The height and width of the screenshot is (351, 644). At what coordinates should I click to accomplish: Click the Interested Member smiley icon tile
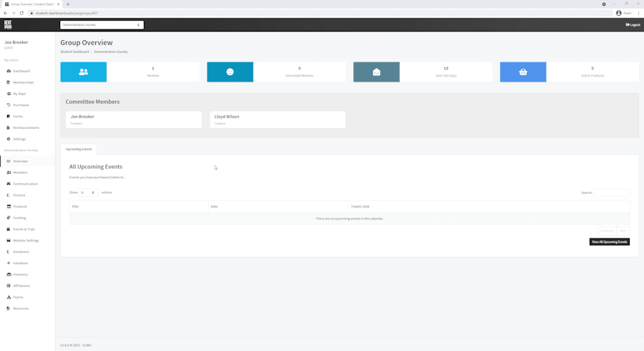(230, 72)
